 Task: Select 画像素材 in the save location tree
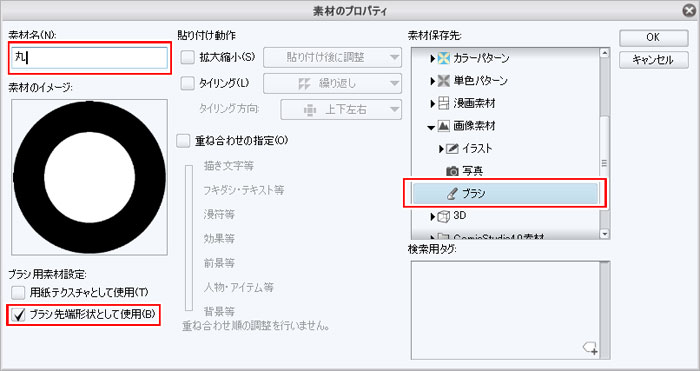[x=474, y=126]
